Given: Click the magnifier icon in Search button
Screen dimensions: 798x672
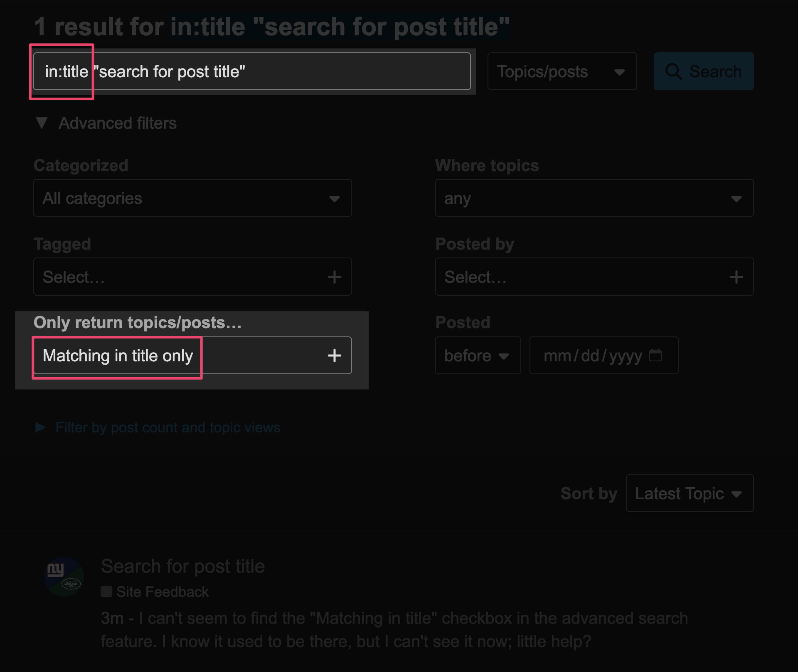Looking at the screenshot, I should 673,71.
